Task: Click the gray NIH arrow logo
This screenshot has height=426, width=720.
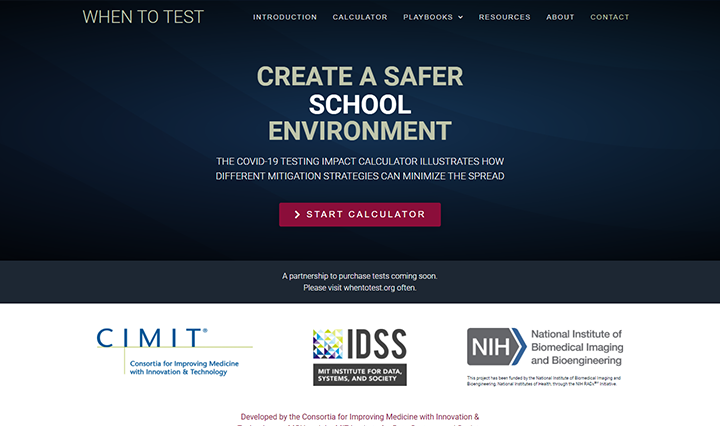Action: tap(495, 346)
